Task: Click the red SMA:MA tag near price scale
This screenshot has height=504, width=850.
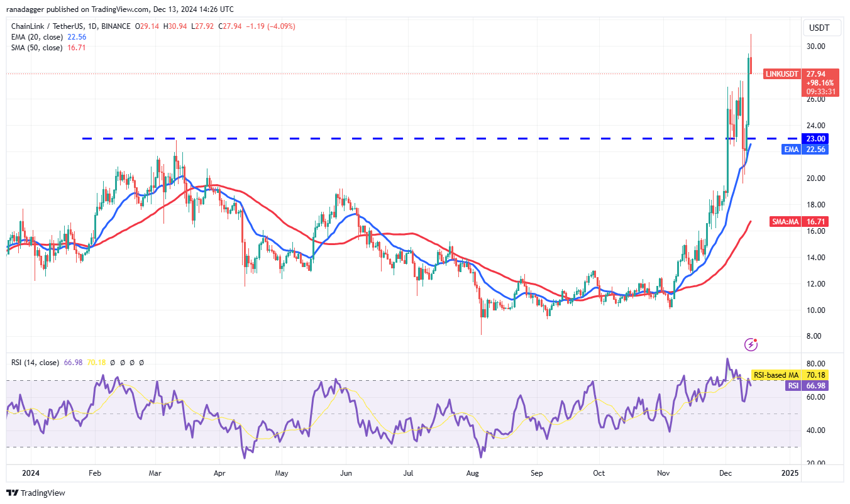Action: (x=785, y=221)
